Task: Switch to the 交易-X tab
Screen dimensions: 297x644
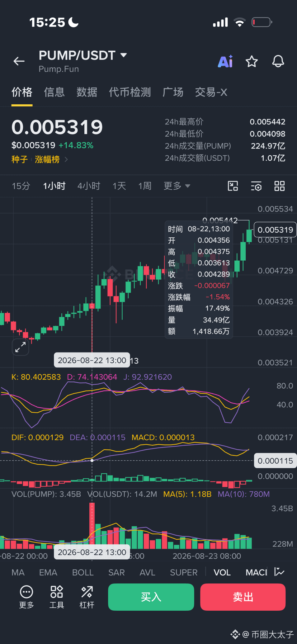Action: (211, 93)
